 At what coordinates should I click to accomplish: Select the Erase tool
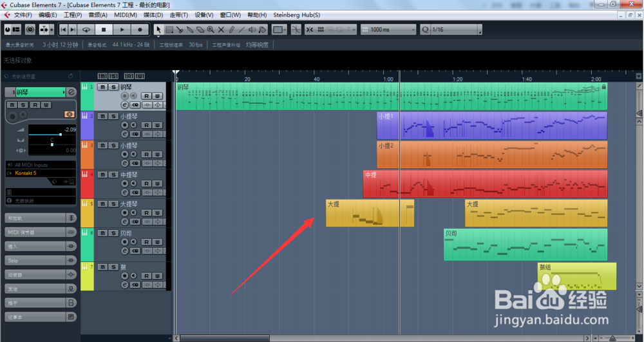[x=200, y=30]
